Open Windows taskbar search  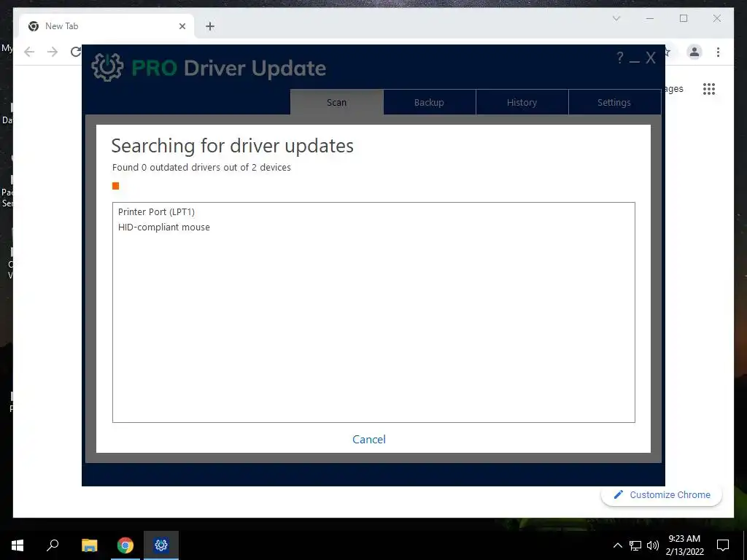point(53,545)
